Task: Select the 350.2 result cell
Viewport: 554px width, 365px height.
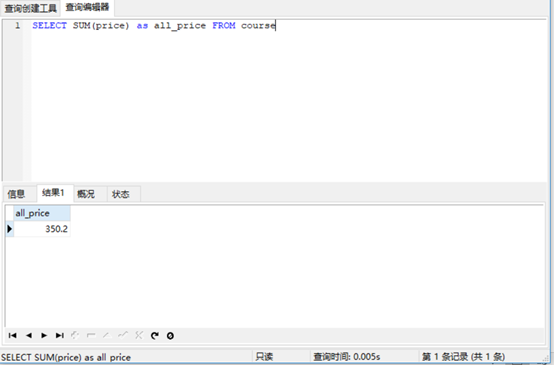Action: 42,229
